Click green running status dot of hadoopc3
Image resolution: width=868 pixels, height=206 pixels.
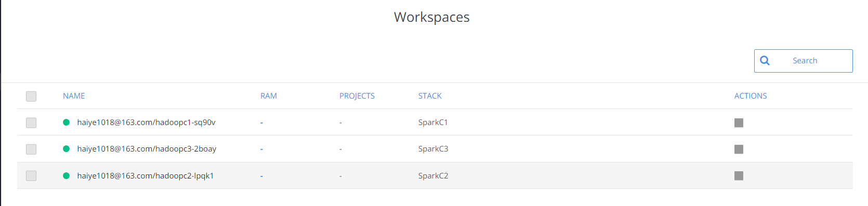[66, 149]
